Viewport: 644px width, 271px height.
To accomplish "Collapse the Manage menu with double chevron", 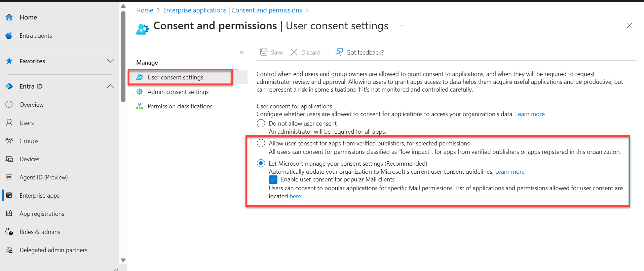I will click(x=242, y=53).
